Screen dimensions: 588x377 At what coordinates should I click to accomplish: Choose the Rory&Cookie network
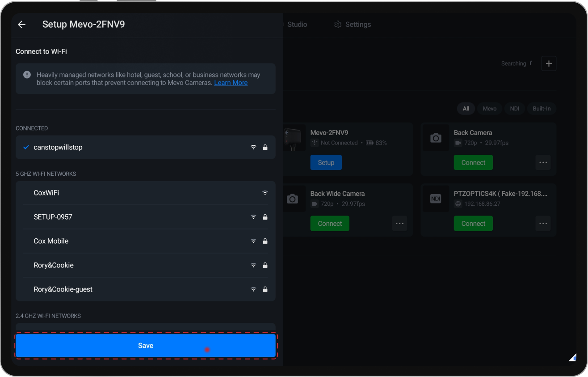[x=146, y=265]
